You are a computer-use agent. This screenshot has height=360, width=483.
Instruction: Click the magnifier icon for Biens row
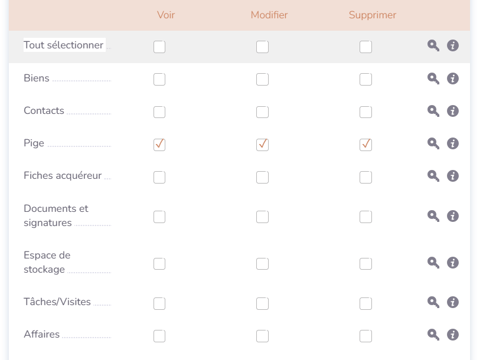(x=433, y=79)
